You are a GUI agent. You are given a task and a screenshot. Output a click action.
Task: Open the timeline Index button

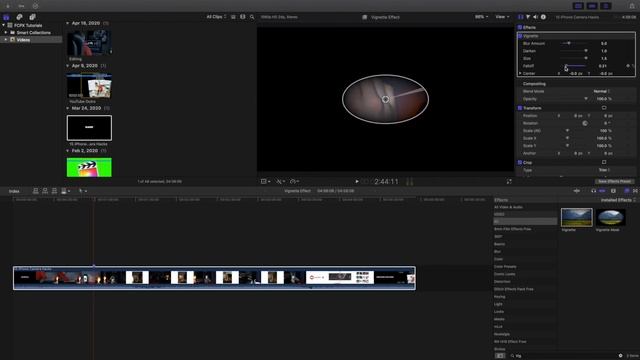point(14,191)
